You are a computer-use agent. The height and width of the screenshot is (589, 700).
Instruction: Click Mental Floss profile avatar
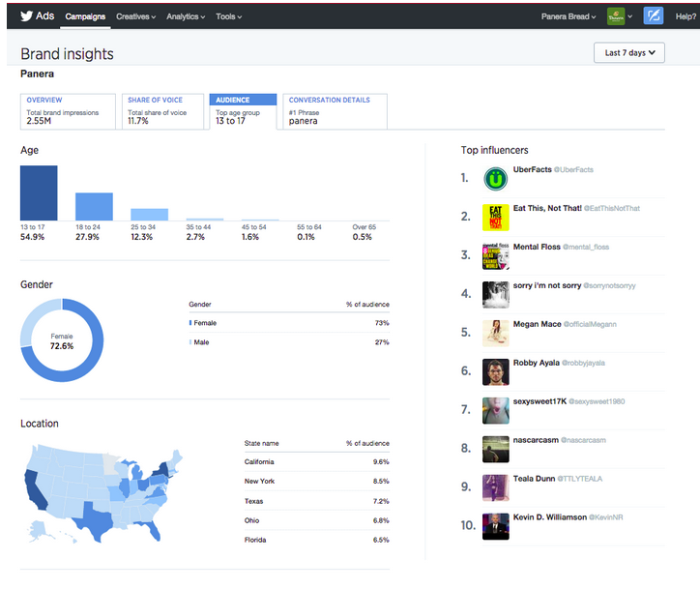tap(495, 255)
